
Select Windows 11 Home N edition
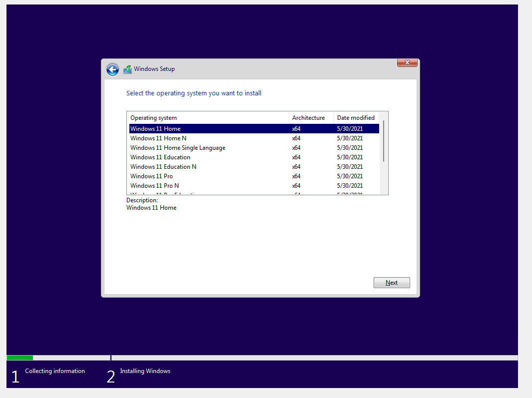click(254, 138)
